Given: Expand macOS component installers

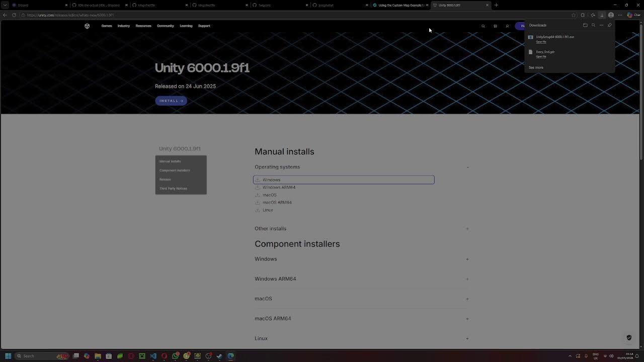Looking at the screenshot, I should (467, 299).
